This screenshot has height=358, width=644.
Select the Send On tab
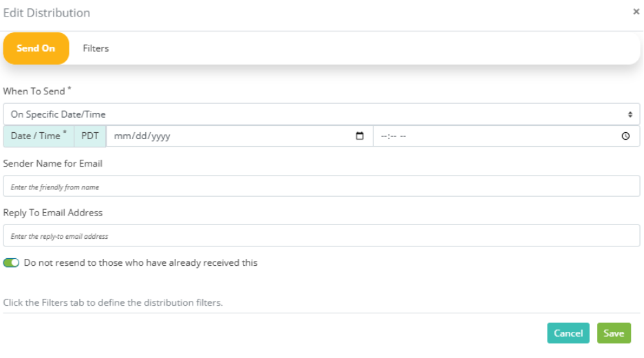coord(36,48)
